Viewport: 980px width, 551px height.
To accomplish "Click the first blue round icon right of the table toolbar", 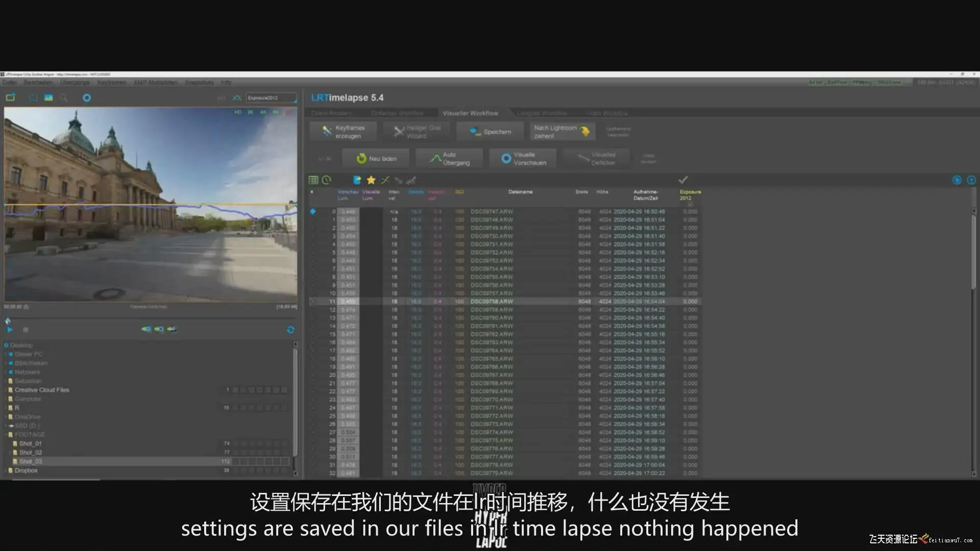I will [957, 180].
